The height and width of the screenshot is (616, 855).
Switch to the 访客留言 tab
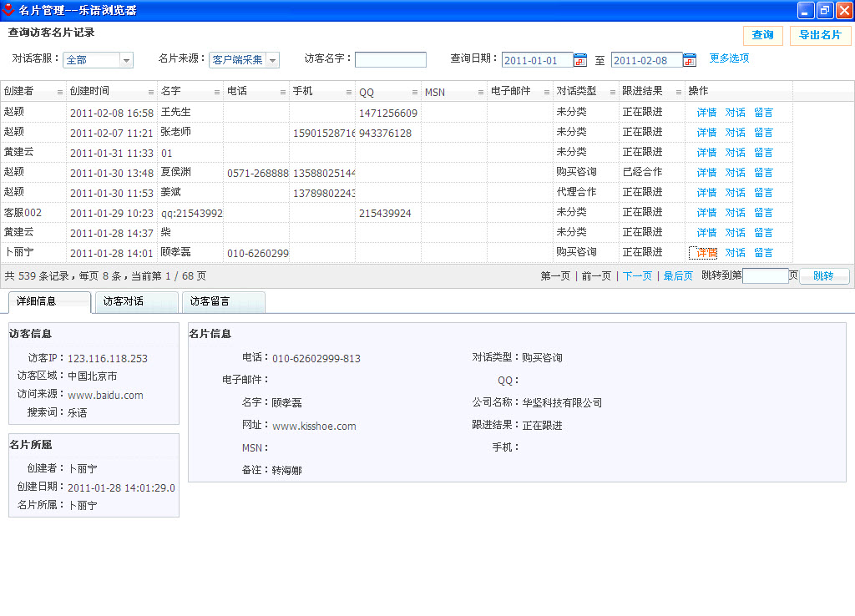pyautogui.click(x=224, y=302)
